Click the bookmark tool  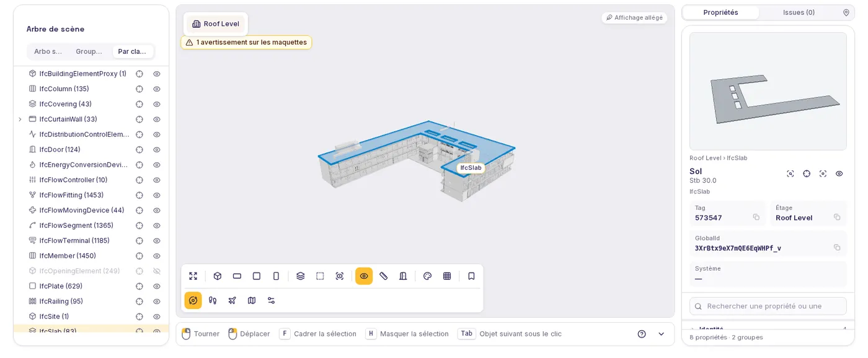(x=471, y=276)
